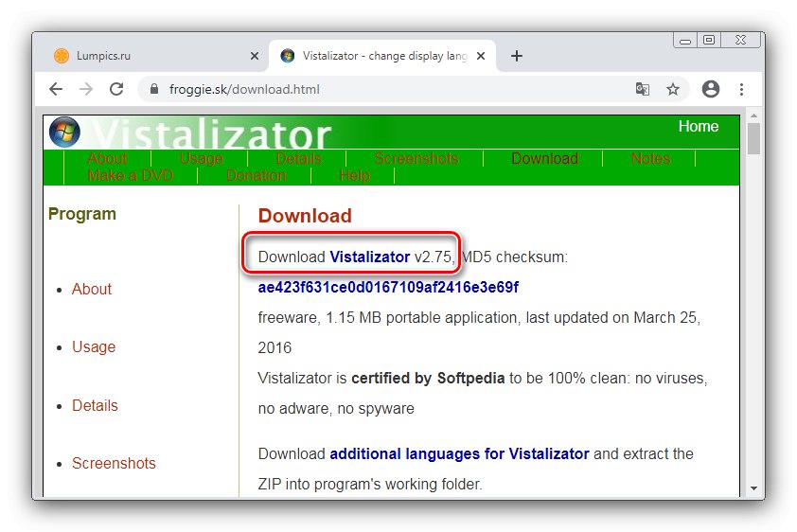Open Screenshots in the green navigation bar
This screenshot has height=532, width=797.
point(416,158)
